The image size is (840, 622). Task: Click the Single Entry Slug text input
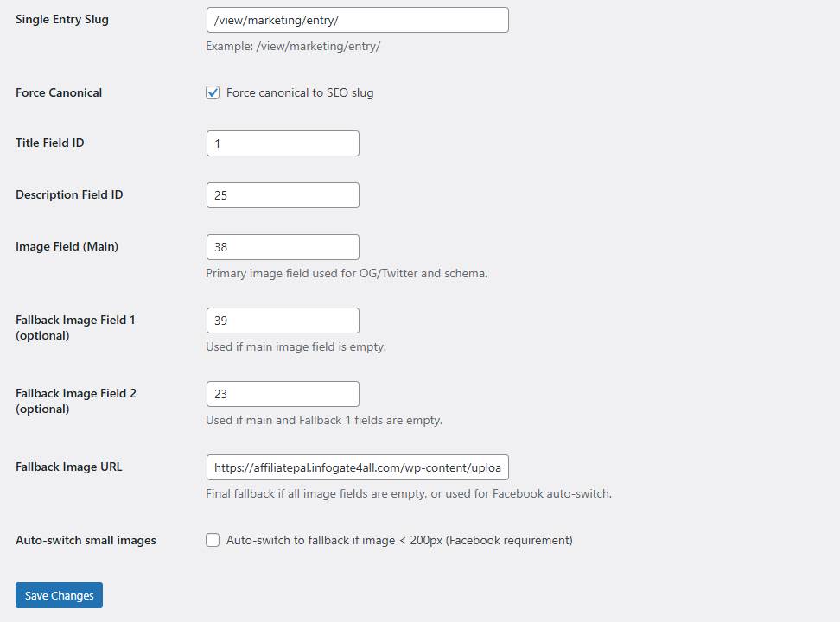tap(357, 20)
